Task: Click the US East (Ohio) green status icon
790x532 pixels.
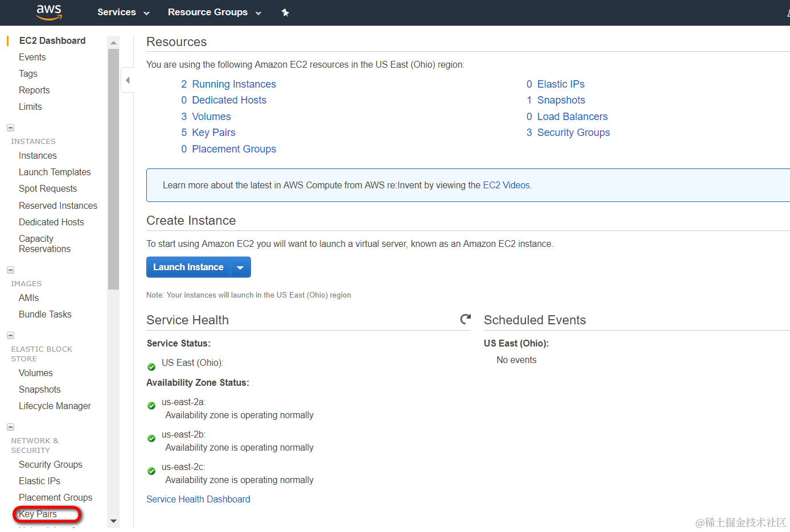Action: [151, 367]
